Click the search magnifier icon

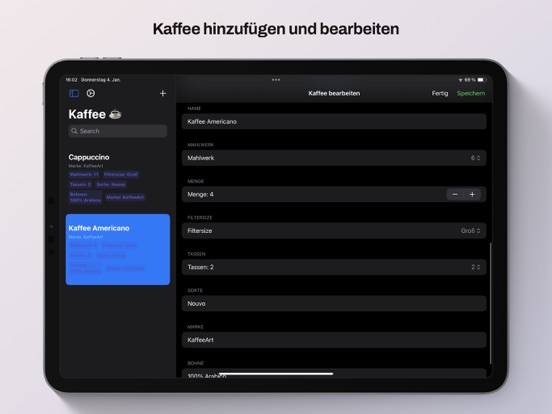[x=74, y=131]
